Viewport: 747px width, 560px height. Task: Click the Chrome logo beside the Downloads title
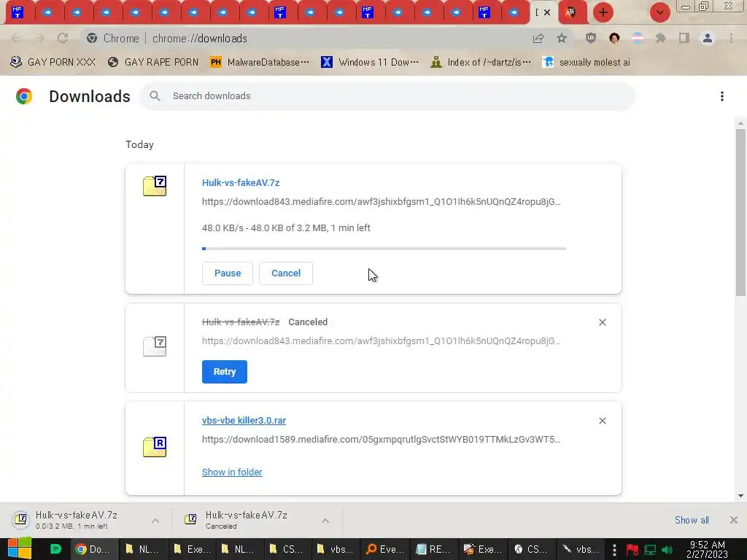tap(24, 96)
